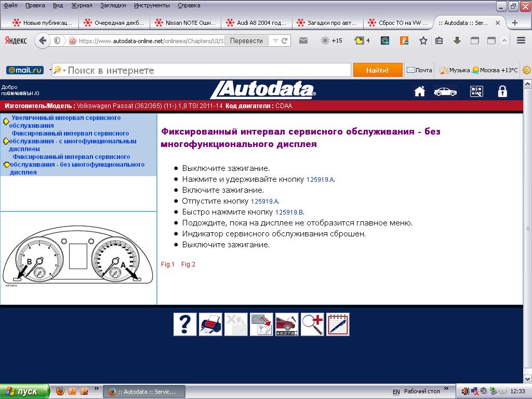532x399 pixels.
Task: Reload the page with refresh icon
Action: click(284, 41)
